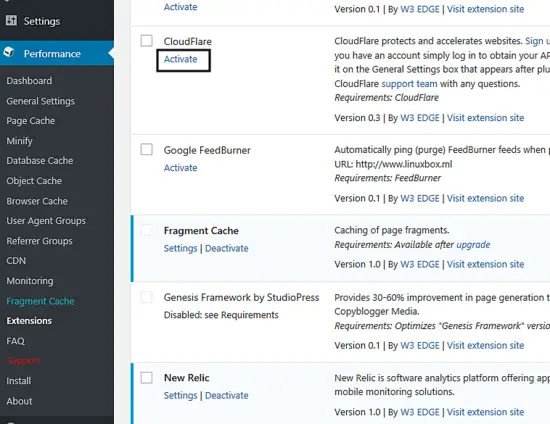Image resolution: width=550 pixels, height=424 pixels.
Task: Open General Settings submenu item
Action: [40, 101]
